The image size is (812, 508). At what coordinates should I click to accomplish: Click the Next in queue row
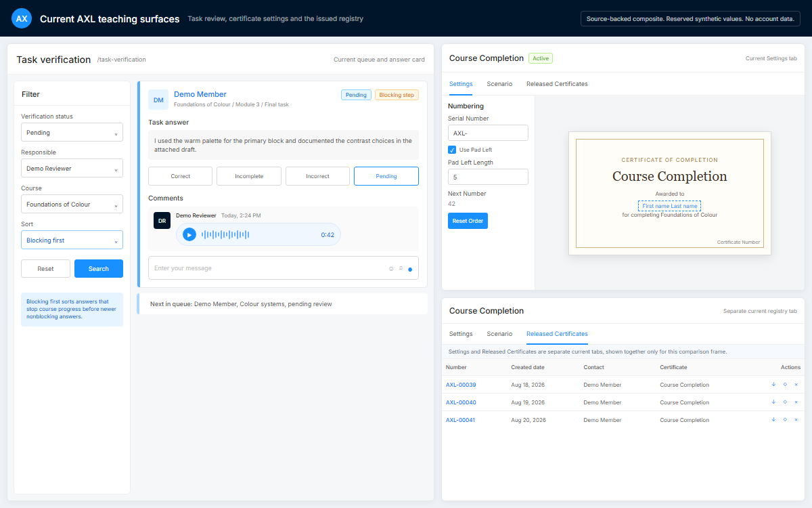282,304
